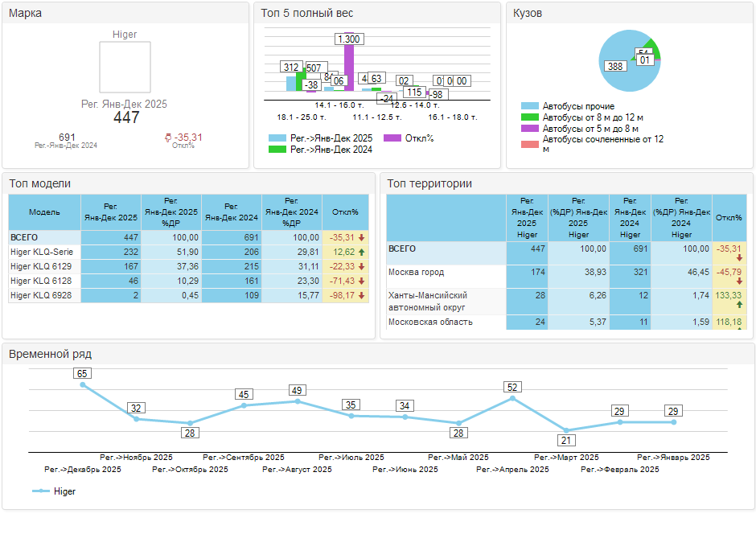Click the purple Откл% legend swatch

[x=392, y=138]
